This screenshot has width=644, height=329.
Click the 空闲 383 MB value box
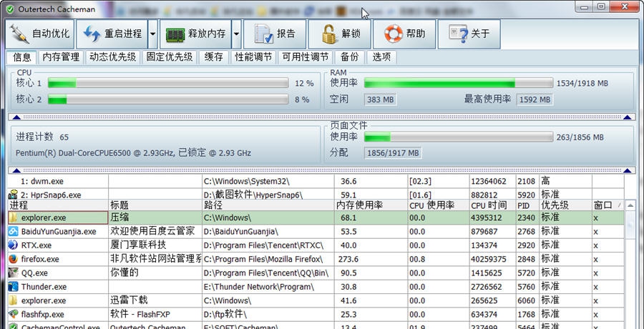tap(380, 99)
